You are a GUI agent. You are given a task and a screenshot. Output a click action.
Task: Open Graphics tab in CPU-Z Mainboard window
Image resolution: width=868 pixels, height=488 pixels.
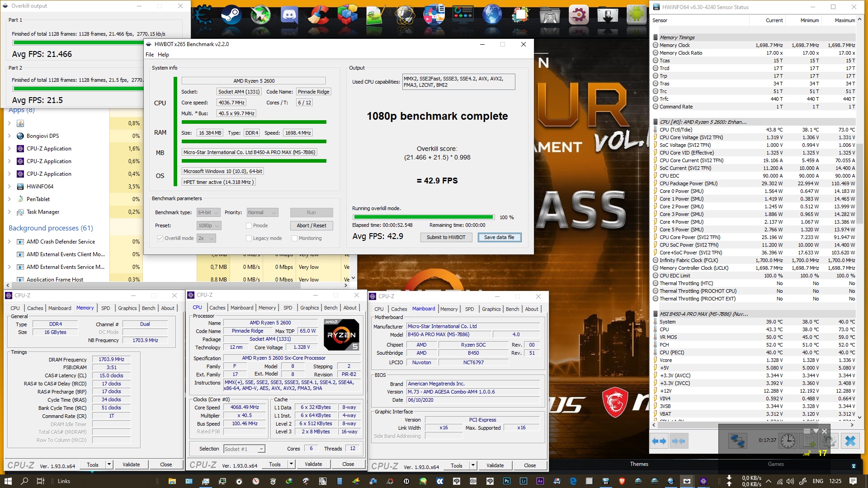[491, 309]
